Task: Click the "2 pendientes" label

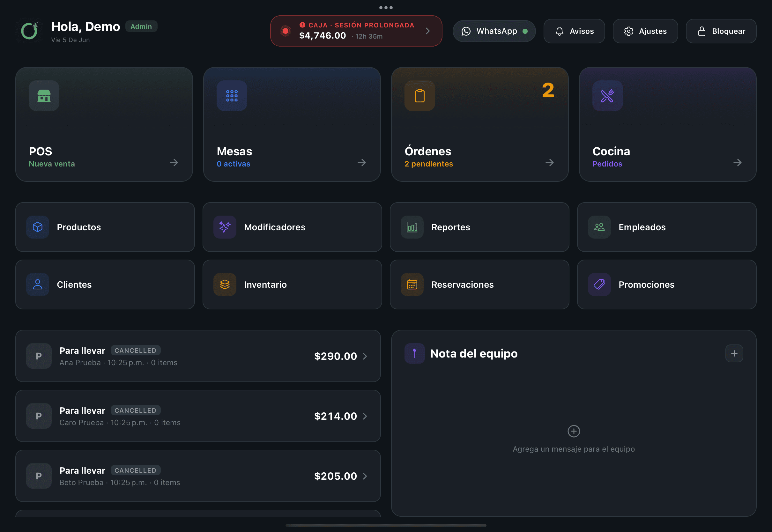Action: (x=429, y=164)
